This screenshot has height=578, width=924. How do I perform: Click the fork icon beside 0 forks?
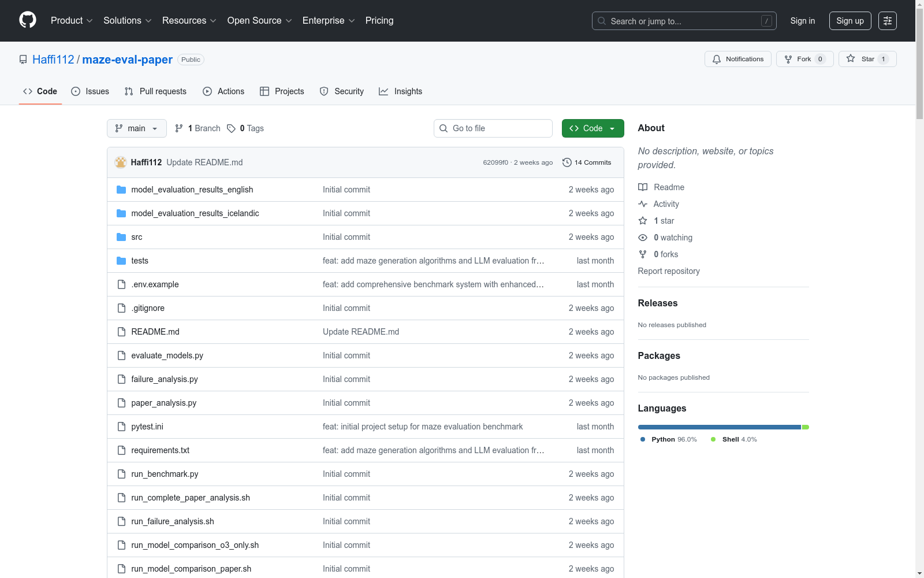click(x=643, y=254)
